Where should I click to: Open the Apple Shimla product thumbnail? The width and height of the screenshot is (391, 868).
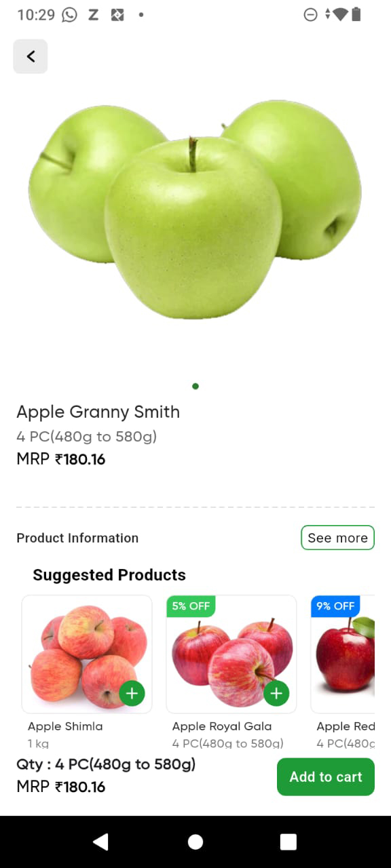(x=87, y=654)
